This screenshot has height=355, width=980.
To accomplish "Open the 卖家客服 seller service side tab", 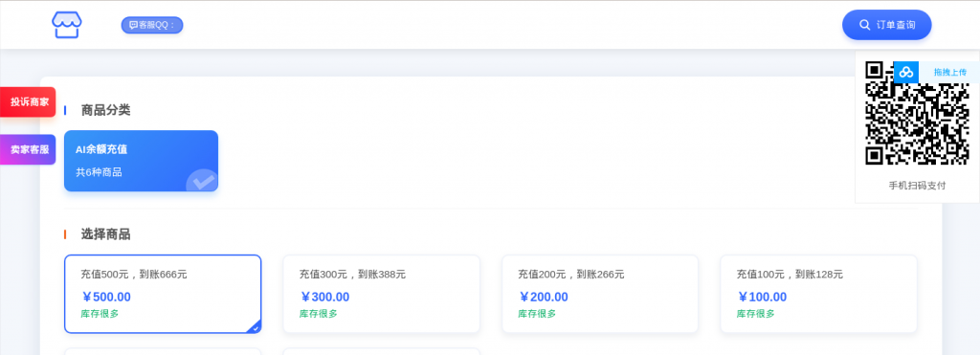I will click(x=28, y=149).
